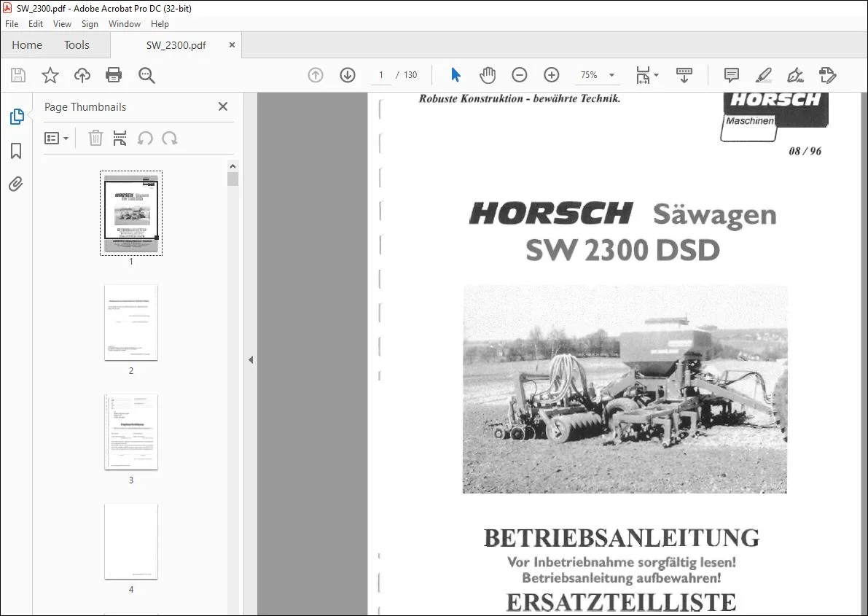Image resolution: width=868 pixels, height=616 pixels.
Task: Click the Save file icon
Action: (18, 75)
